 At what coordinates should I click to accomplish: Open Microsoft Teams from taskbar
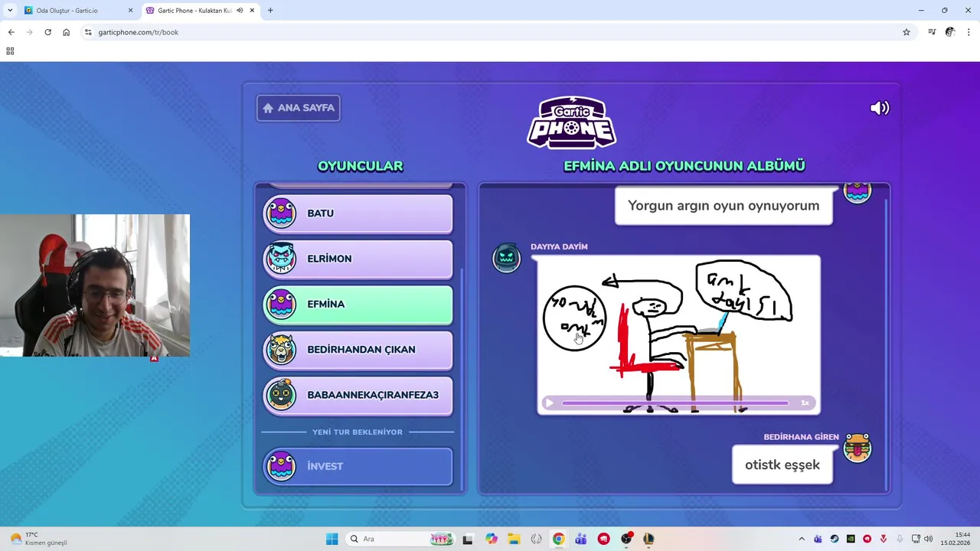[581, 539]
